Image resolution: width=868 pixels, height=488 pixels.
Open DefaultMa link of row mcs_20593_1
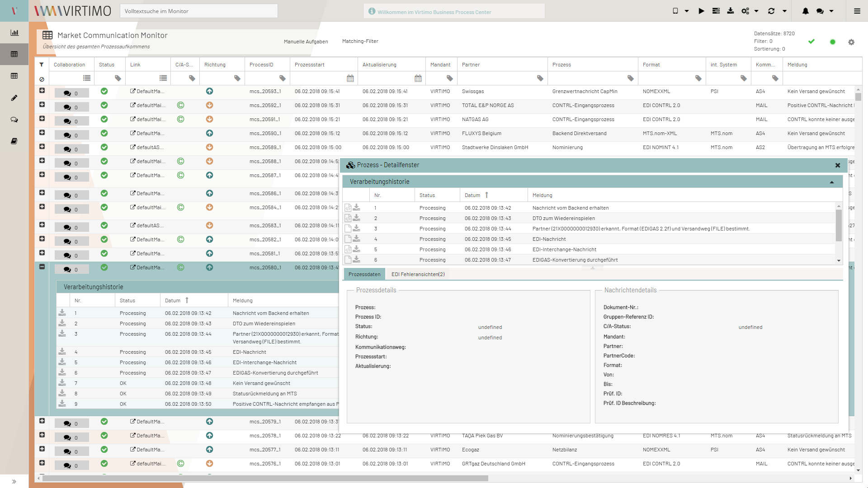pos(147,91)
